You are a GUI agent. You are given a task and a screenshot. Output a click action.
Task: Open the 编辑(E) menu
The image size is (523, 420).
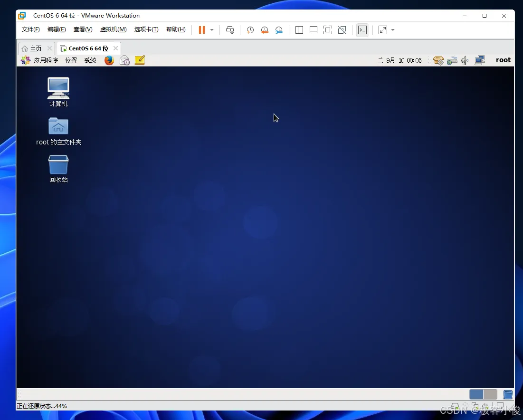click(x=57, y=29)
